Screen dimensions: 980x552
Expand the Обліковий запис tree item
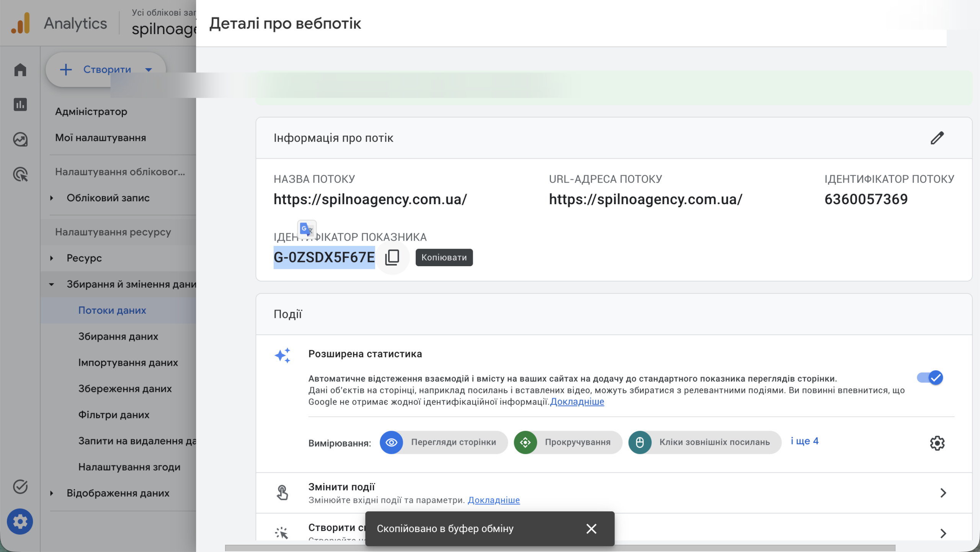click(52, 198)
